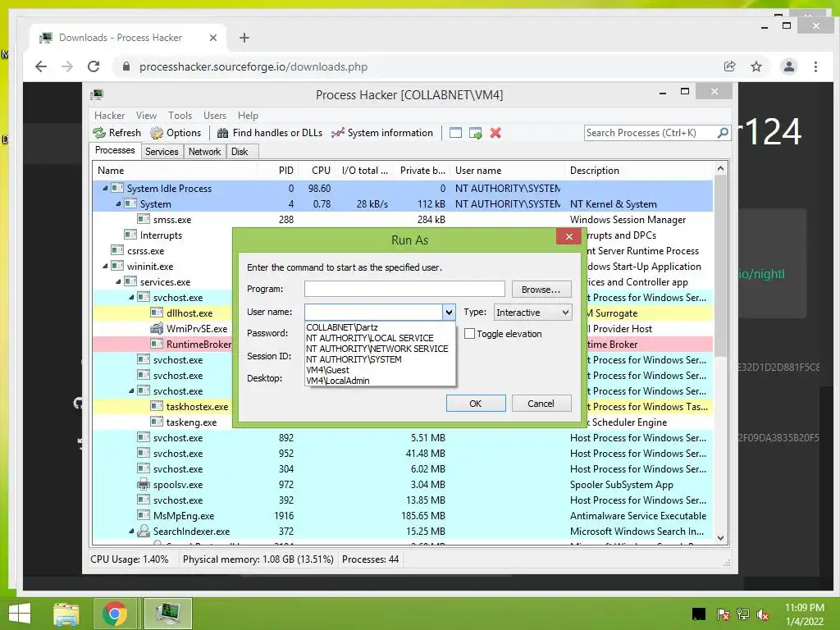Collapse services.exe tree node
Viewport: 840px width, 630px height.
(x=118, y=282)
